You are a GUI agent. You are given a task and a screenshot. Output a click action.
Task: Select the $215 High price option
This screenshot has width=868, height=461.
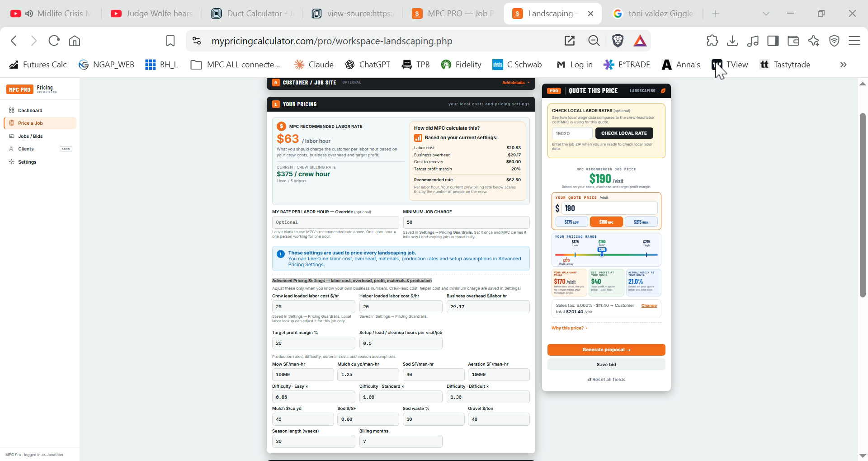tap(641, 222)
